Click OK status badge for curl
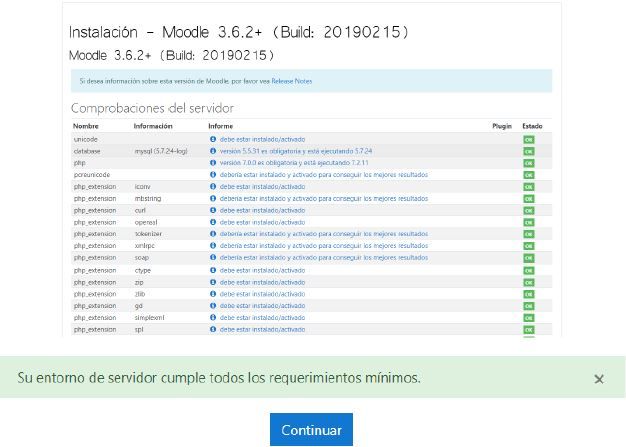This screenshot has width=626, height=447. coord(529,211)
